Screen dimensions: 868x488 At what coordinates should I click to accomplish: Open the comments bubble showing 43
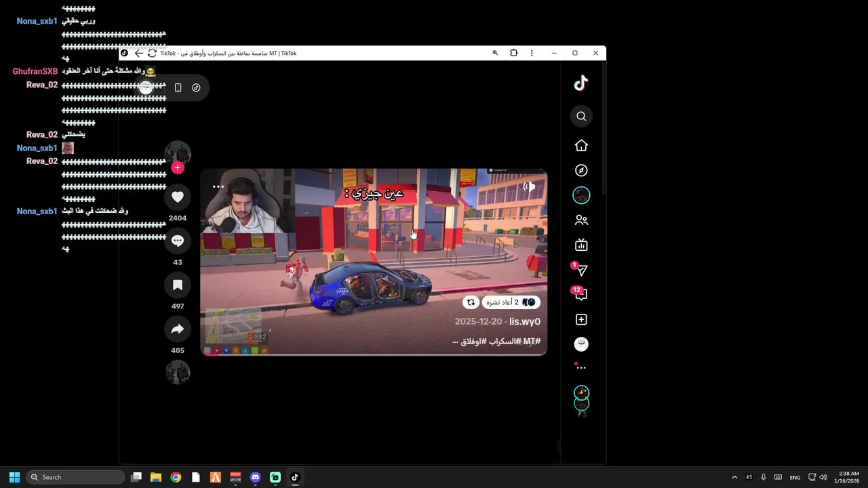pyautogui.click(x=178, y=241)
